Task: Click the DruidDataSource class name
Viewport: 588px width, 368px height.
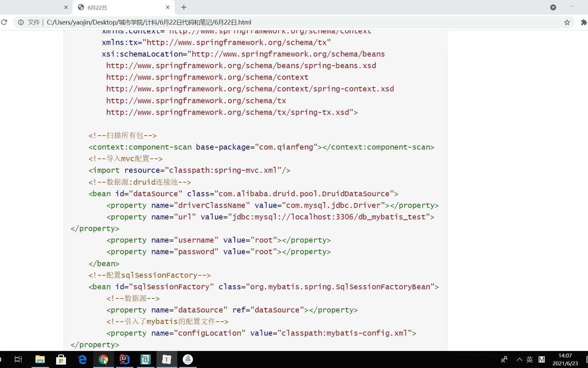Action: coord(306,194)
